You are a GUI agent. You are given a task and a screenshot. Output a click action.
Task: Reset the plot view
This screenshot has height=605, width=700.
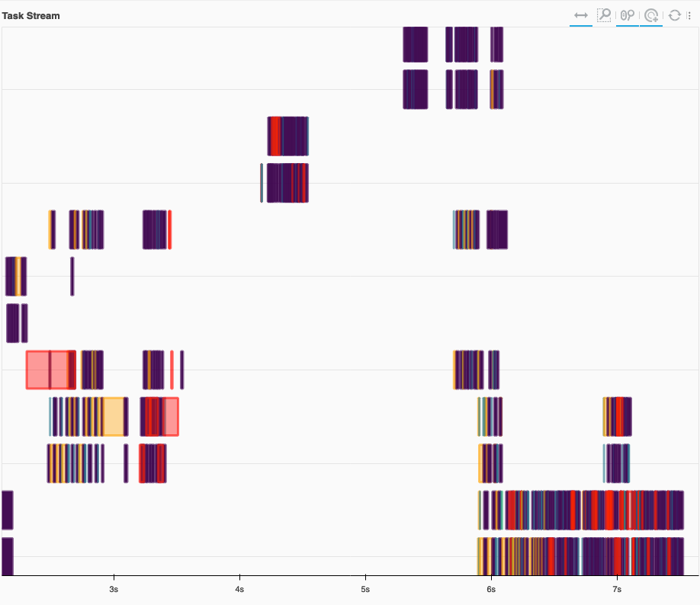click(x=675, y=15)
